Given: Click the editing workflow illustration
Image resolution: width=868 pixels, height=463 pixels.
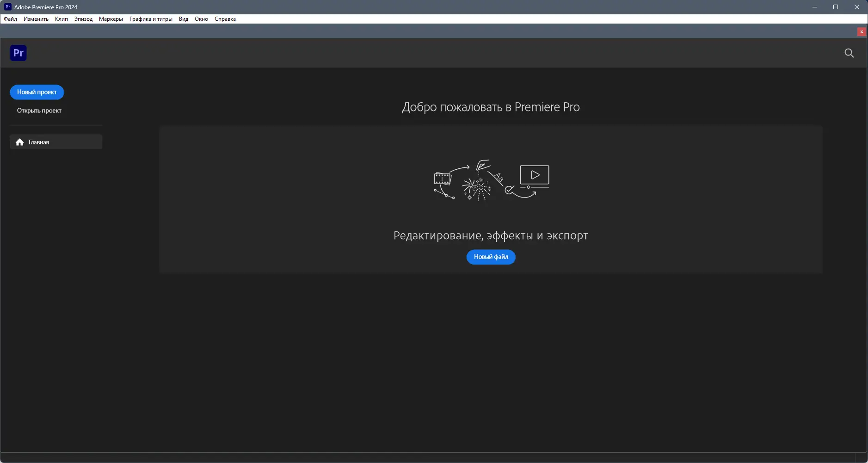Looking at the screenshot, I should click(x=490, y=180).
